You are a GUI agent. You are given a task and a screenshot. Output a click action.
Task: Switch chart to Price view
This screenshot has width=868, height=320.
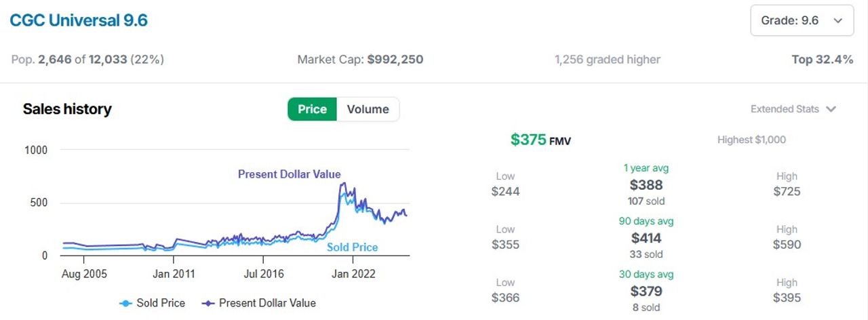tap(312, 109)
